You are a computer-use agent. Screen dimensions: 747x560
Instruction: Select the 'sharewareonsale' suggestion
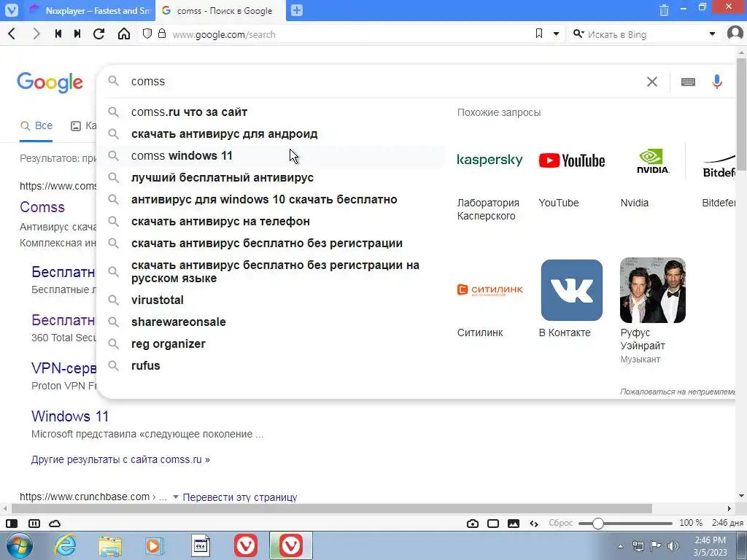pyautogui.click(x=271, y=322)
